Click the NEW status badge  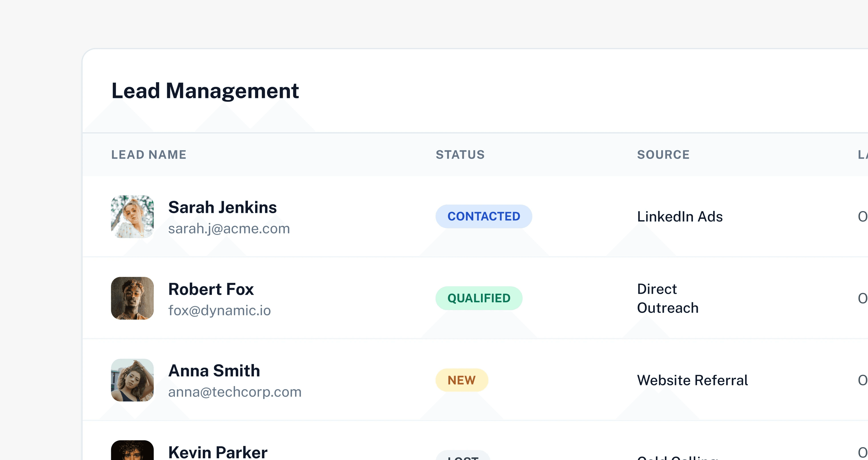(461, 380)
